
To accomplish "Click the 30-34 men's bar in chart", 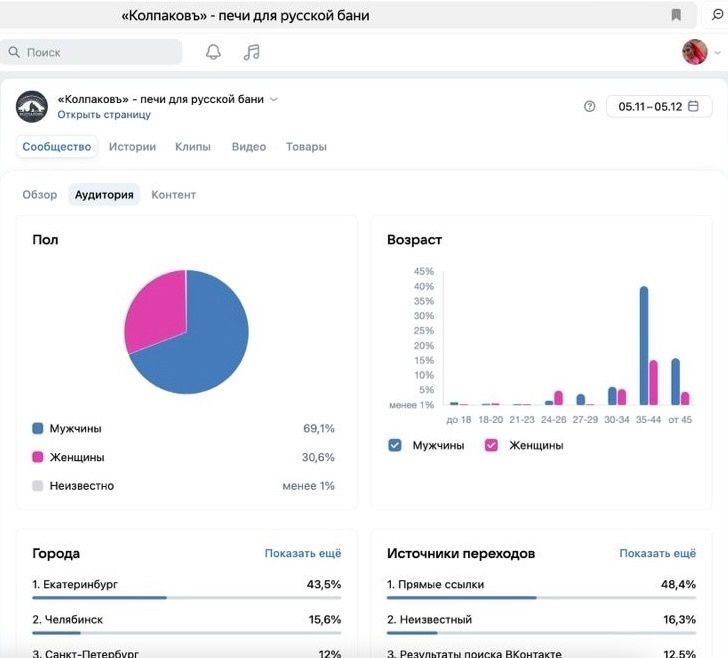I will pyautogui.click(x=612, y=396).
